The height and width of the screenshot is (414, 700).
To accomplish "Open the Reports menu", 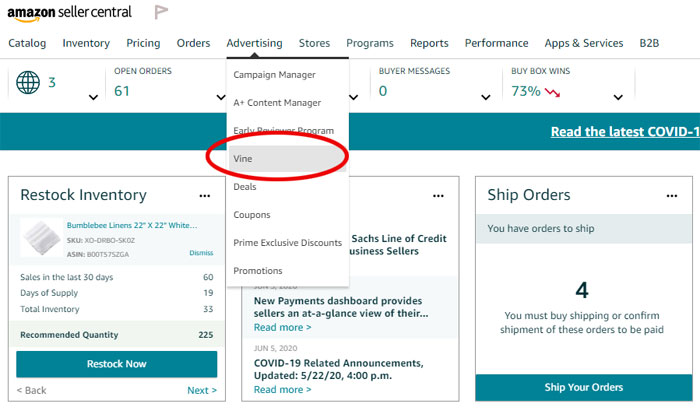I will pos(429,43).
